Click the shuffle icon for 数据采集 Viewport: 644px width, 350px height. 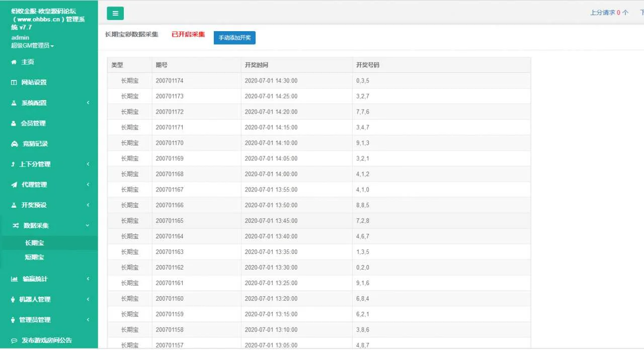16,226
